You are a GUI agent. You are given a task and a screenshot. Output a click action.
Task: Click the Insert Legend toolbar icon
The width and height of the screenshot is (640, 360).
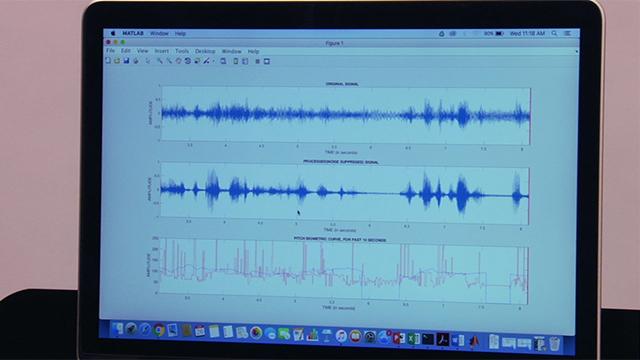[245, 61]
